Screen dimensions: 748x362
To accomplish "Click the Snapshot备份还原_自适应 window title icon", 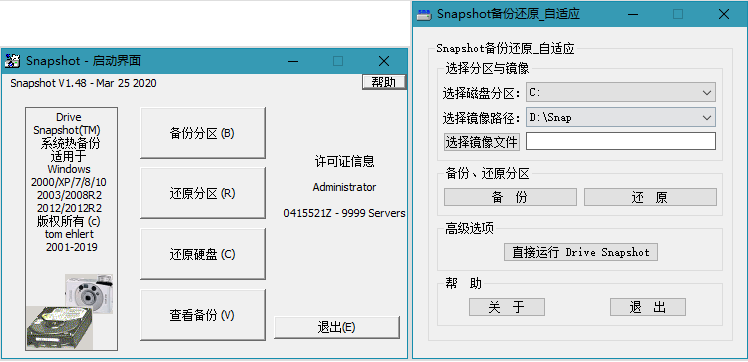I will (x=424, y=14).
